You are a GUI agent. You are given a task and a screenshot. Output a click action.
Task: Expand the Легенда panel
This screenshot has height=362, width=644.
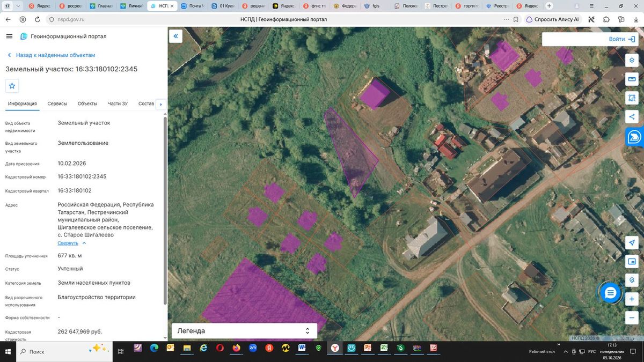click(x=244, y=331)
